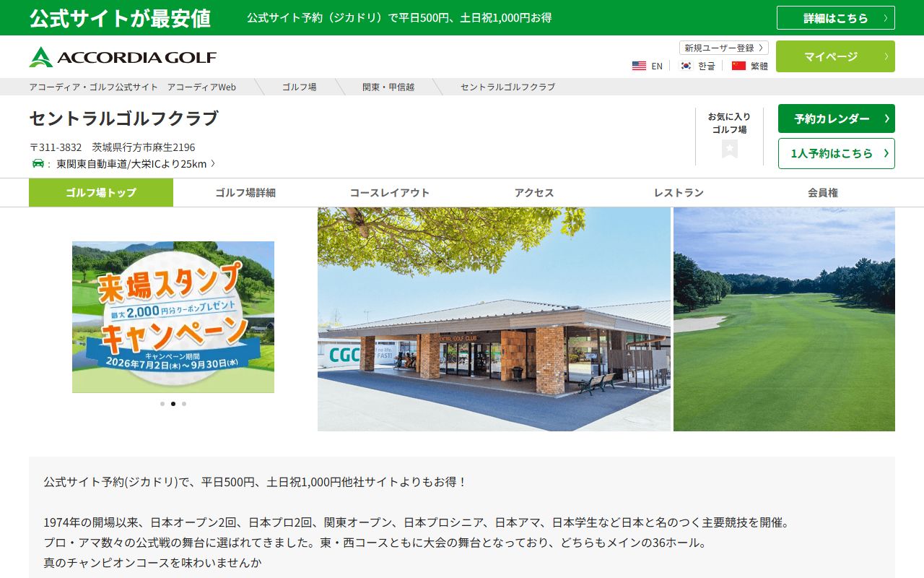Viewport: 924px width, 578px height.
Task: Select the second carousel dot
Action: (173, 404)
